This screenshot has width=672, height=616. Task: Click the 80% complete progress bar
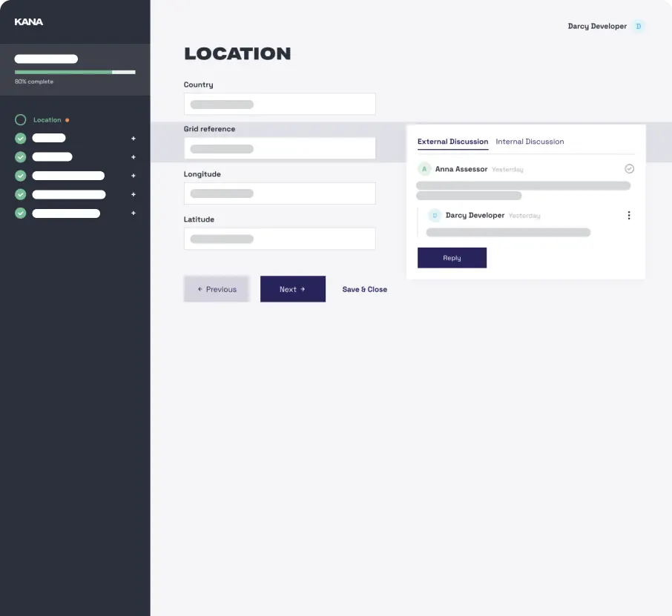pyautogui.click(x=75, y=73)
